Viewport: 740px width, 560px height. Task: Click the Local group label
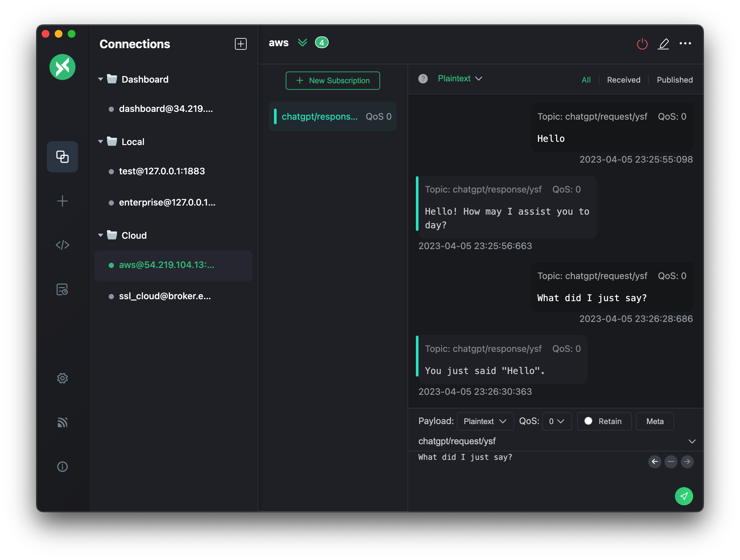(133, 142)
